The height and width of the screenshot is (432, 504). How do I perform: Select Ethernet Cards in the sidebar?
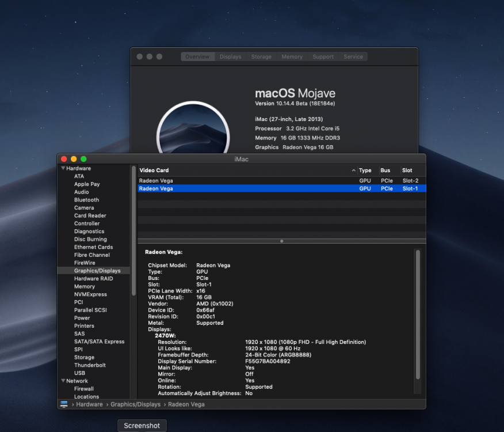pos(94,247)
